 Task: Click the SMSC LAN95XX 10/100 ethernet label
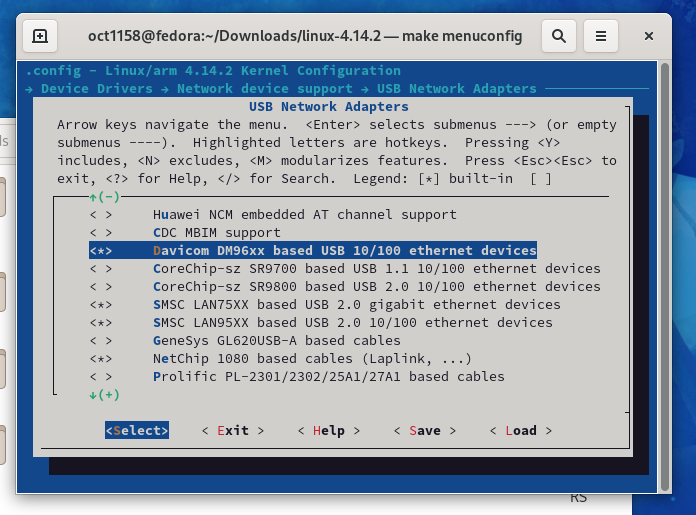click(x=352, y=323)
